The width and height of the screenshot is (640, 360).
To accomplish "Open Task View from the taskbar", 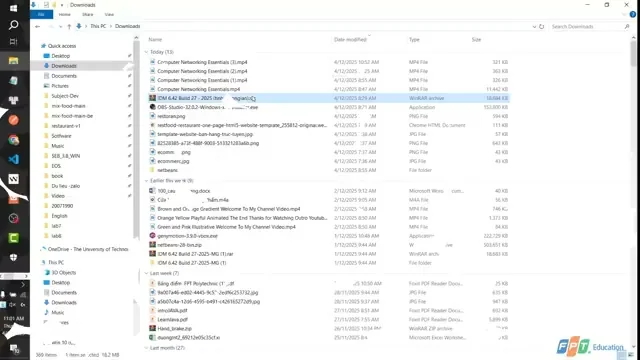I will point(13,41).
